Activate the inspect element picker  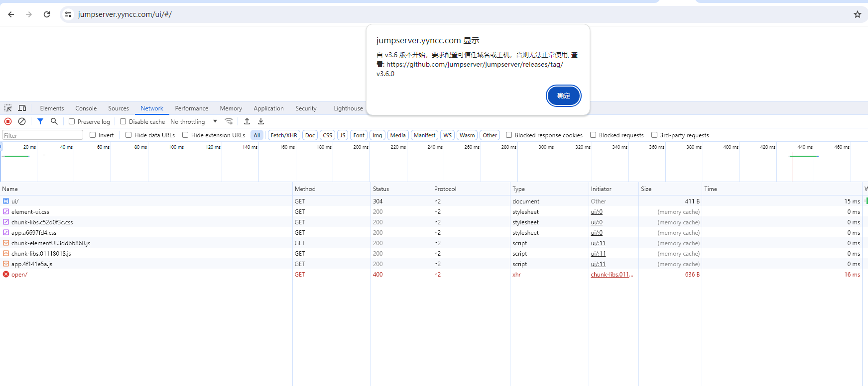click(x=8, y=108)
